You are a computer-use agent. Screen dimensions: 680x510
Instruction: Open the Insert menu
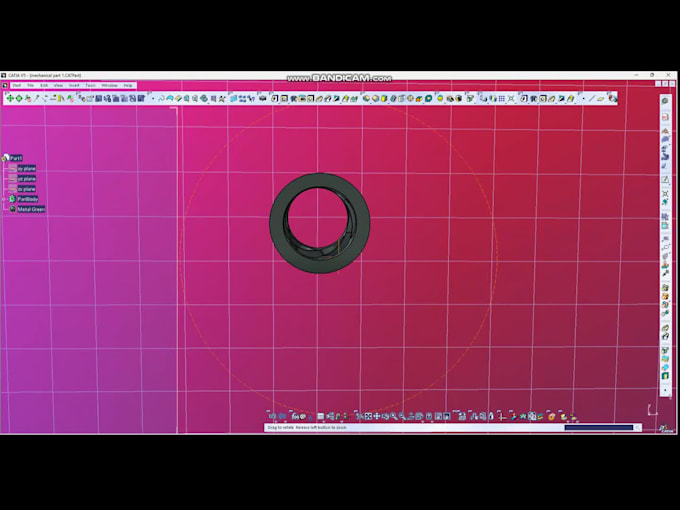[x=74, y=85]
